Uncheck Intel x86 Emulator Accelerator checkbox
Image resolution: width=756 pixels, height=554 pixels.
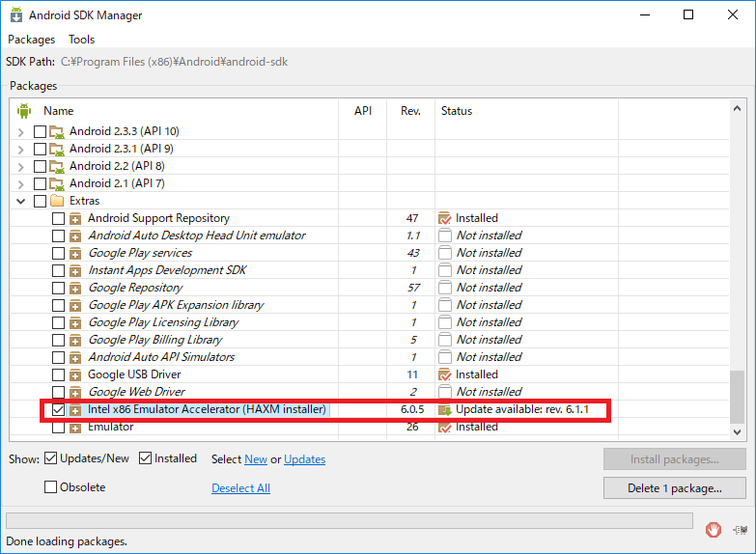[x=58, y=409]
